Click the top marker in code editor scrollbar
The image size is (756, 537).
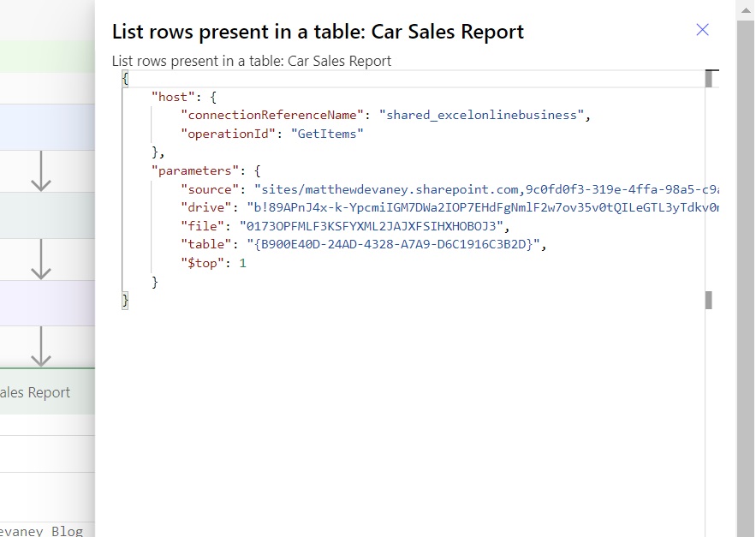(x=709, y=79)
